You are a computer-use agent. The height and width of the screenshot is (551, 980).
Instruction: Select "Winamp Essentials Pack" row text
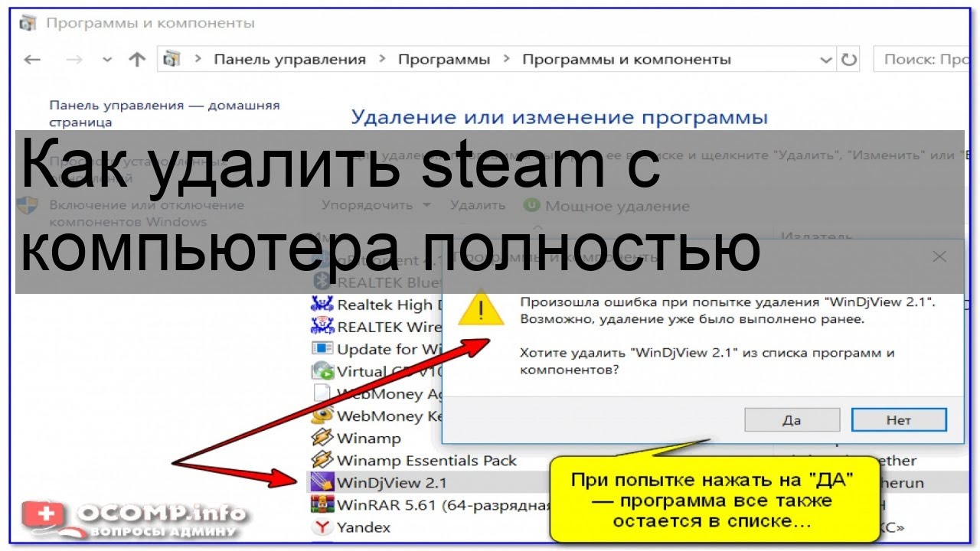427,461
